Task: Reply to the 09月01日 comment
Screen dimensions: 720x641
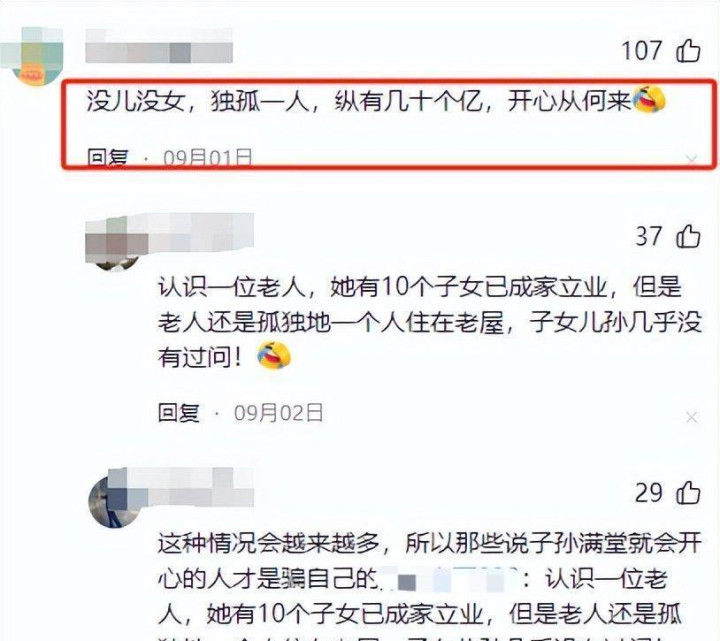Action: point(108,158)
